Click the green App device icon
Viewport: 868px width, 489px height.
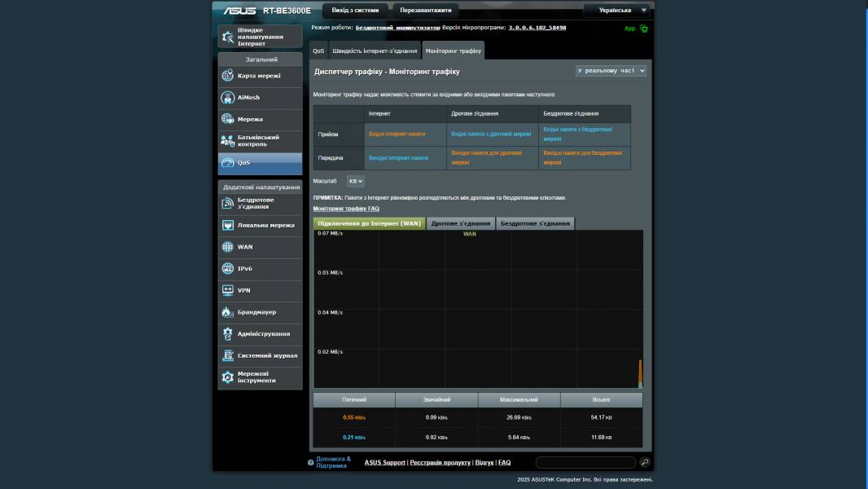[x=643, y=29]
